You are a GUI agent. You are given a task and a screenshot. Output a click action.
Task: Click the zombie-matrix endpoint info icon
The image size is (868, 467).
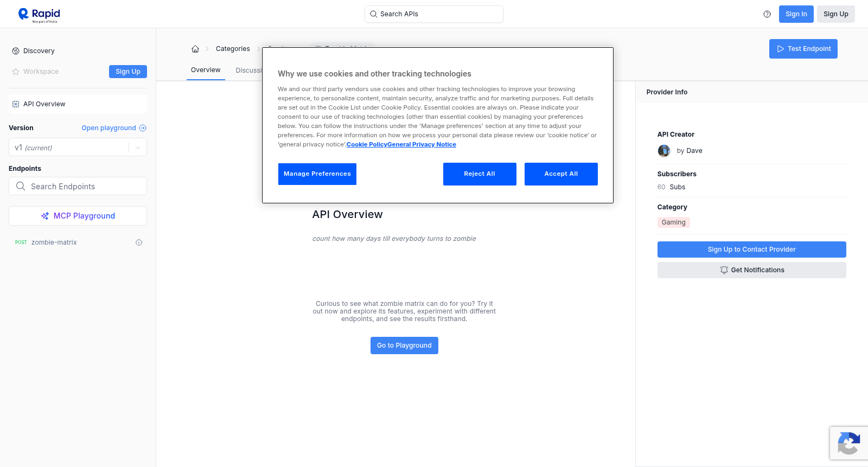coord(139,242)
